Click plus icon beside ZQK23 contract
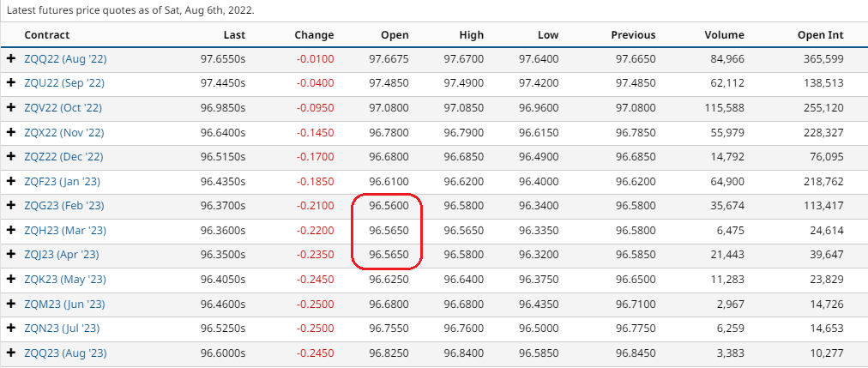This screenshot has height=368, width=868. click(11, 280)
